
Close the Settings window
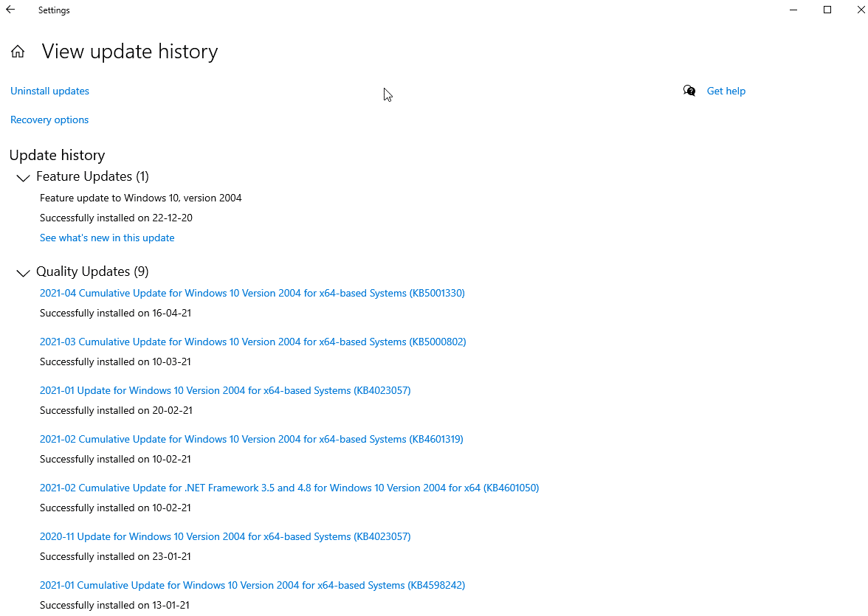tap(861, 10)
